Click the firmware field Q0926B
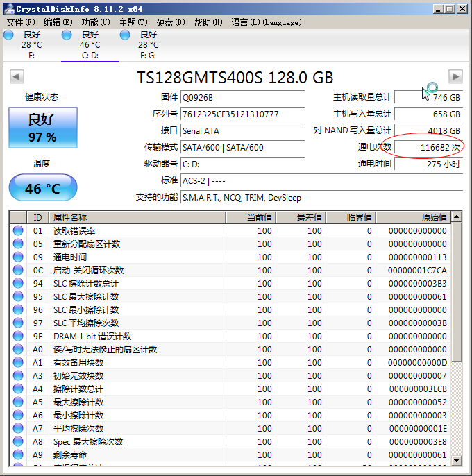Screen dimensions: 472x476 pyautogui.click(x=242, y=97)
